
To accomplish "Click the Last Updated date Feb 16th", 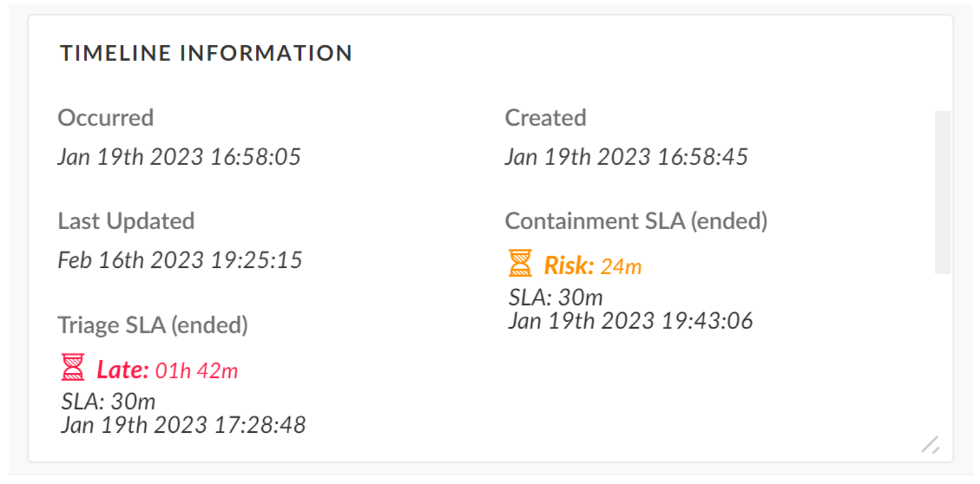I will pos(180,260).
